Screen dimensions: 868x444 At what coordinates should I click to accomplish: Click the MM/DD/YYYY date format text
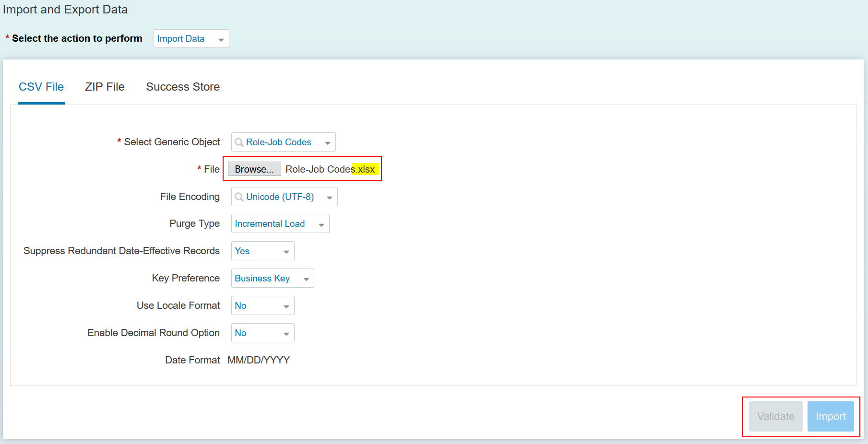pyautogui.click(x=259, y=360)
